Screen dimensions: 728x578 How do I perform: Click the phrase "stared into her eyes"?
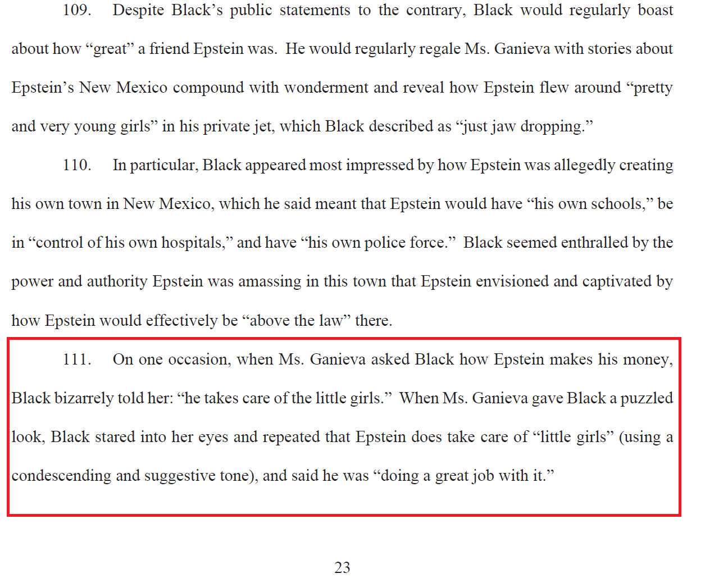(x=162, y=437)
